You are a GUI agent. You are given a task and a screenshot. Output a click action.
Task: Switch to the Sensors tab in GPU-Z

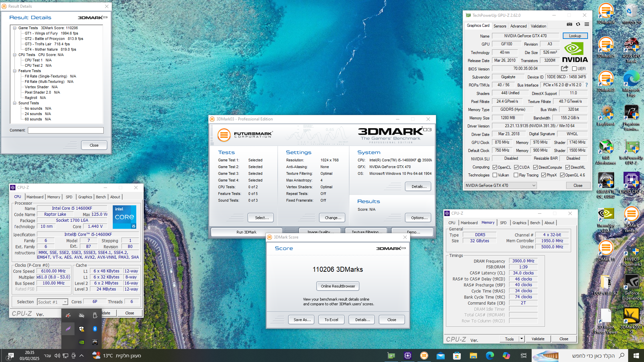[500, 26]
